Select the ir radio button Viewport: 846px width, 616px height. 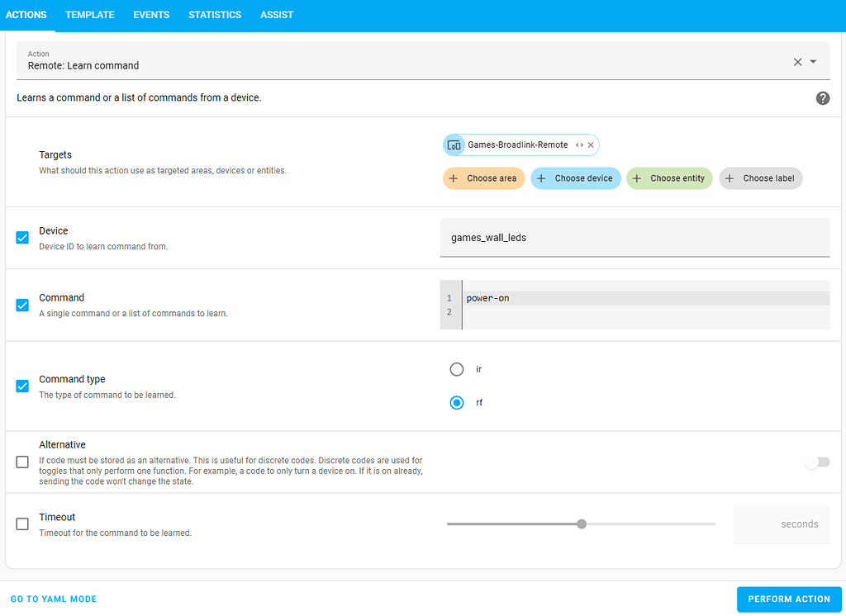456,369
